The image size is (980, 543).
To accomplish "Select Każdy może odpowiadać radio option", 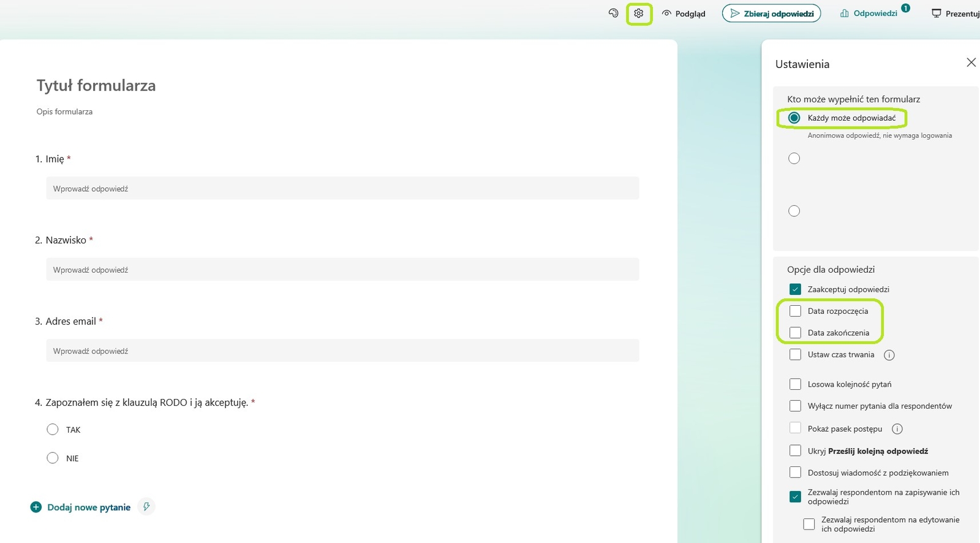I will [x=794, y=118].
